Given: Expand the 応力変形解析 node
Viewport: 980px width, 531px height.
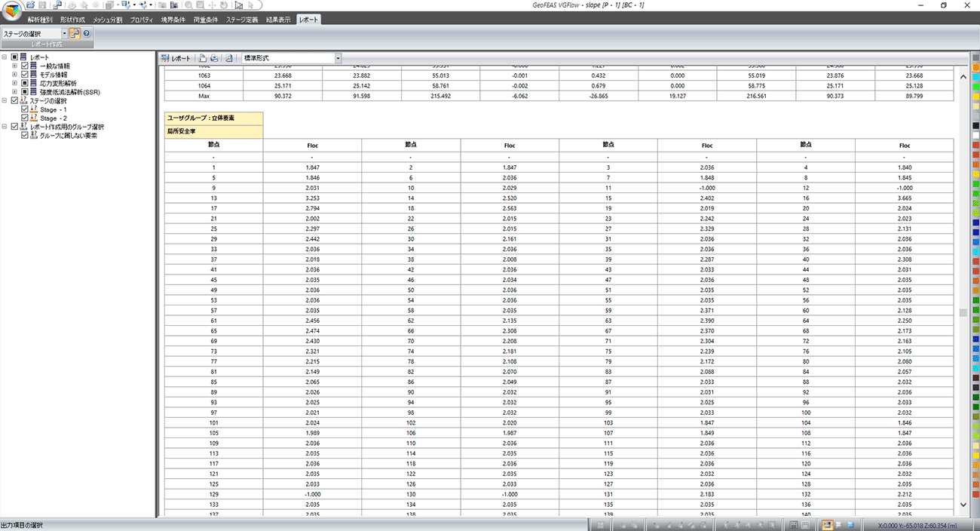Looking at the screenshot, I should (14, 83).
